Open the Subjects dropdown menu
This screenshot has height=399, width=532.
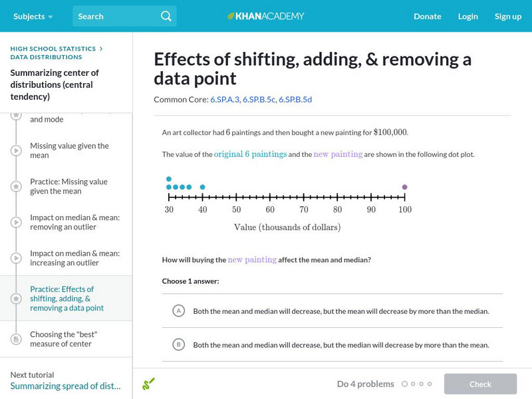33,16
